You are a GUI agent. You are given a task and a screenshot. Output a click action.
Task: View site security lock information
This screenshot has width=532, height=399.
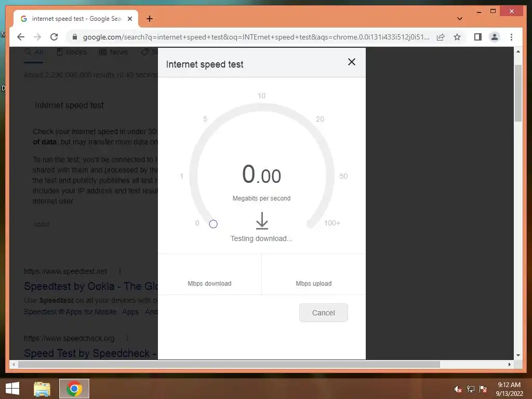coord(75,37)
